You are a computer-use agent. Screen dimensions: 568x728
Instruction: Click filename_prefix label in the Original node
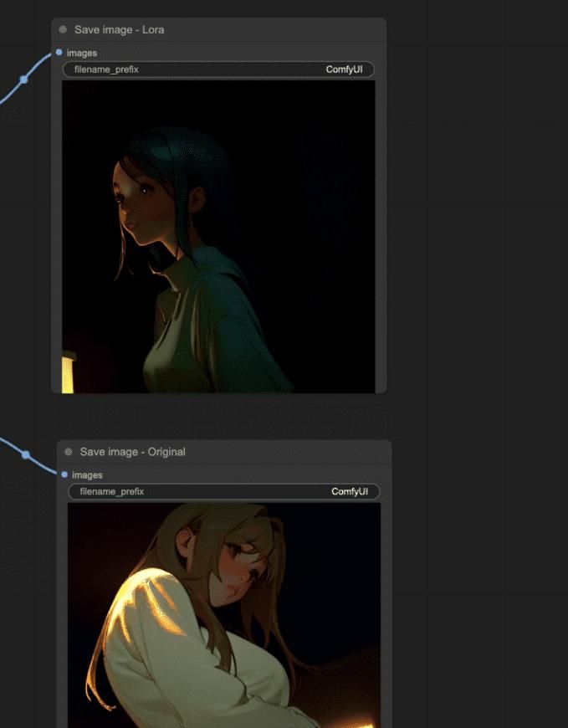[112, 491]
